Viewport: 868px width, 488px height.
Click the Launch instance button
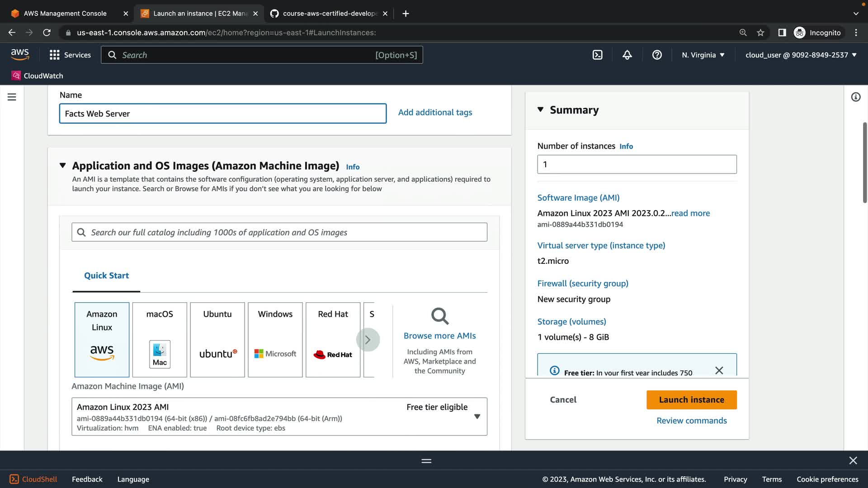pos(691,399)
